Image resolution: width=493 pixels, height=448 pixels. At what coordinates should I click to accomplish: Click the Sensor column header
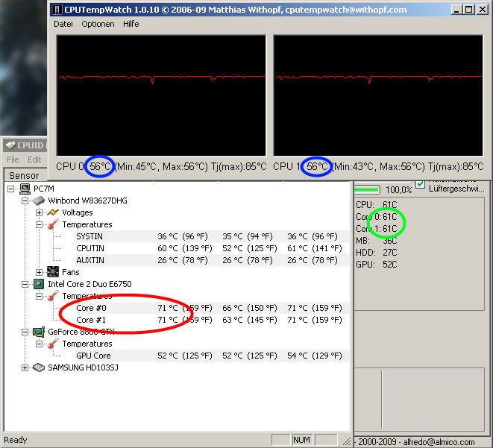tap(25, 175)
